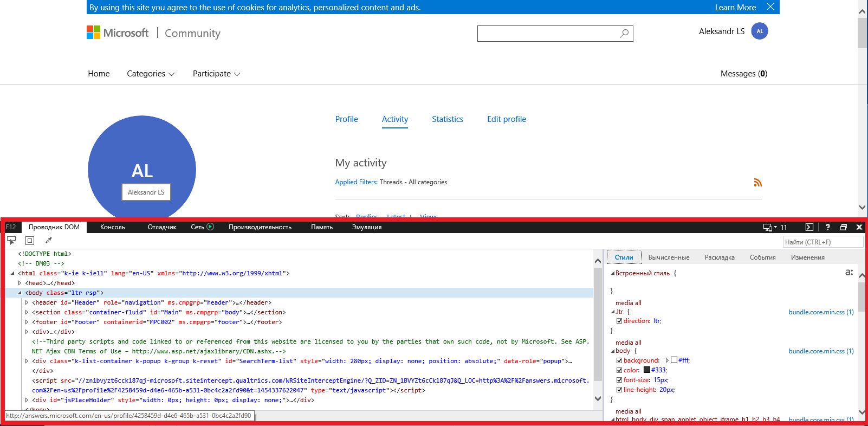Image resolution: width=868 pixels, height=426 pixels.
Task: Activate the color picker eyedropper tool
Action: point(48,240)
